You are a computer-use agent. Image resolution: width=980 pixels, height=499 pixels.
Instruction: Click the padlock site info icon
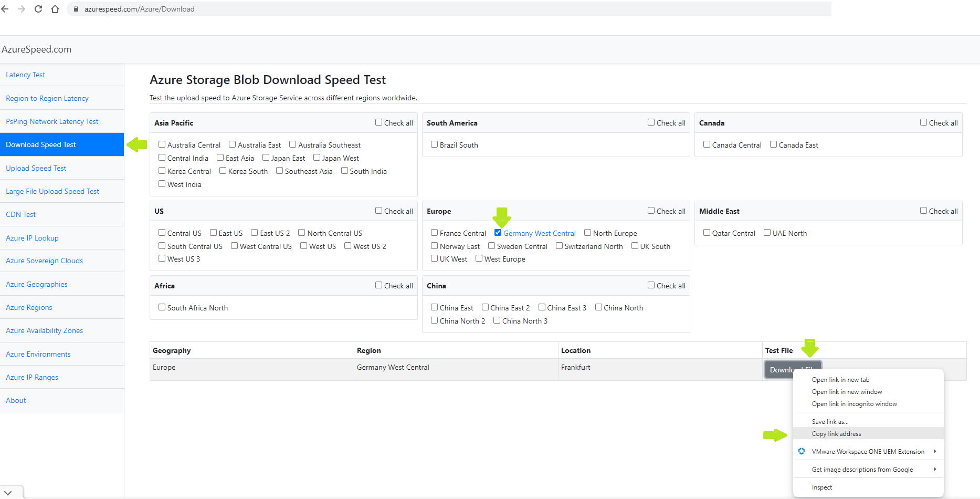(76, 9)
